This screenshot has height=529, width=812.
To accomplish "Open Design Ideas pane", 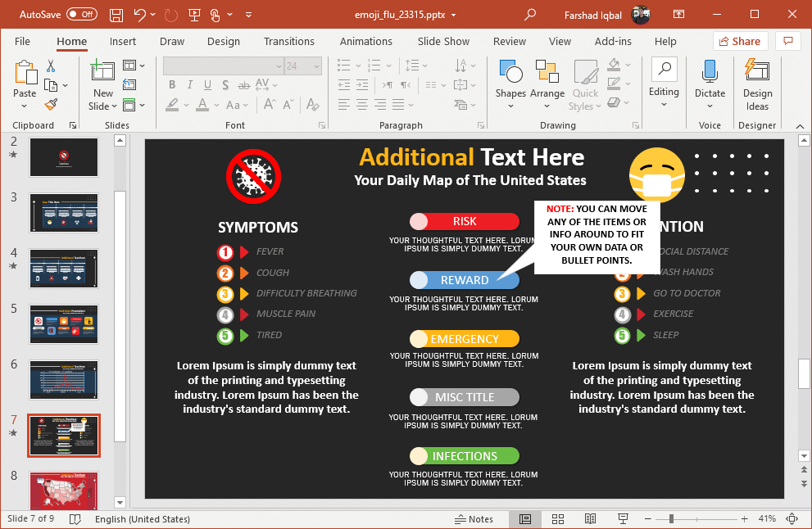I will click(x=757, y=82).
